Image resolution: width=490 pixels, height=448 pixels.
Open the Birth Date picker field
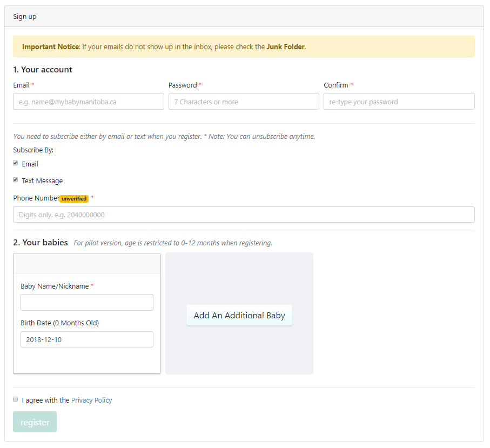pos(87,339)
